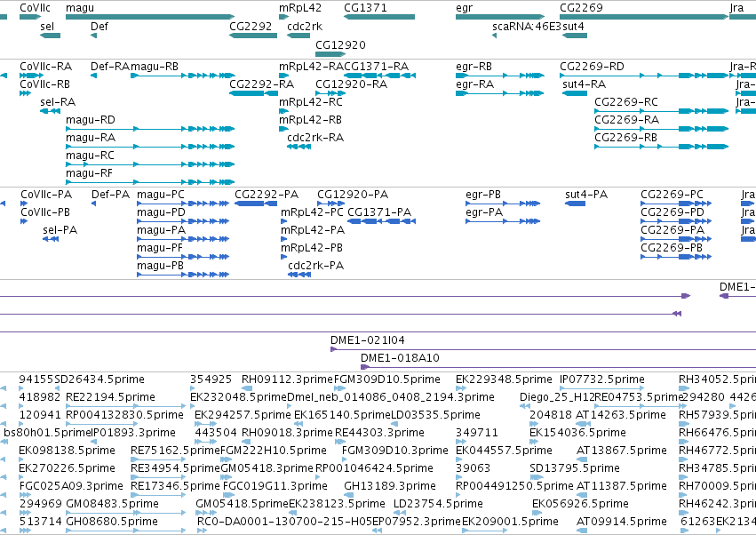Select the GM08483.5prime EST label
Image resolution: width=756 pixels, height=535 pixels.
coord(112,504)
